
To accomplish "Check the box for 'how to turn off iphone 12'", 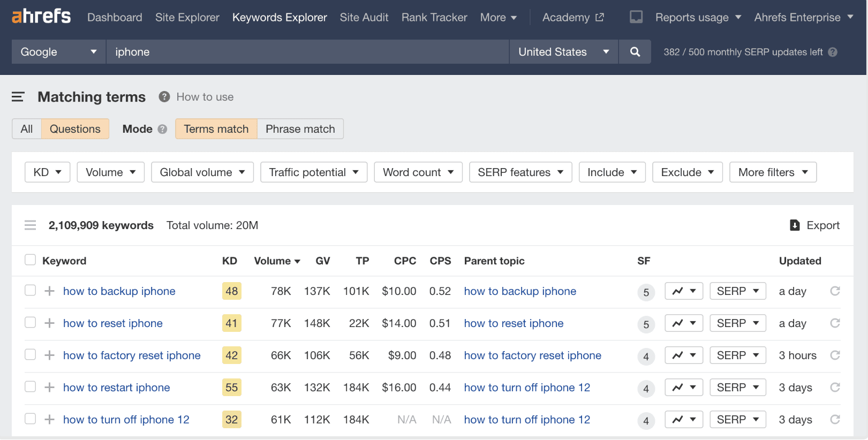I will pos(31,419).
